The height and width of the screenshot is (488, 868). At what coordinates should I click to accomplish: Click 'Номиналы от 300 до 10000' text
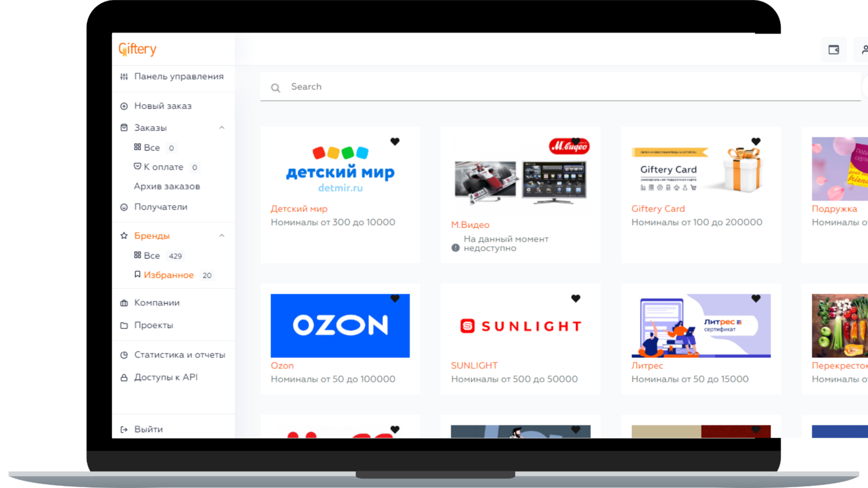pyautogui.click(x=333, y=222)
